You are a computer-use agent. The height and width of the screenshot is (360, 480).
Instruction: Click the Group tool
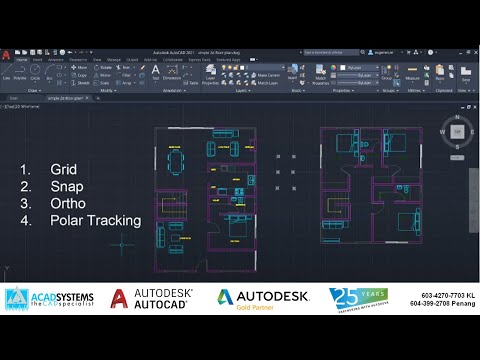(x=386, y=72)
